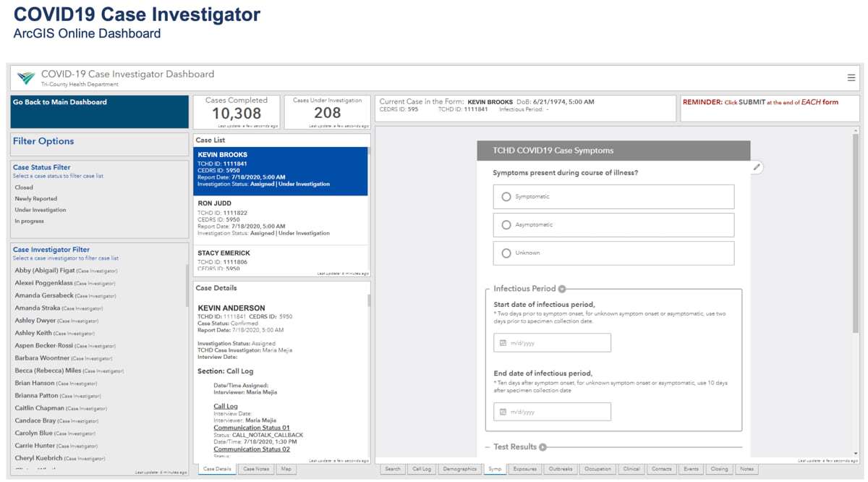
Task: Filter by investigator Cheryl Kuebrich
Action: click(x=60, y=458)
